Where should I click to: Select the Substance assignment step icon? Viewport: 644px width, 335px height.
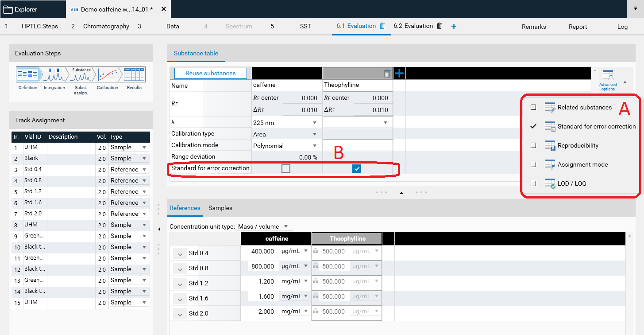(x=81, y=75)
